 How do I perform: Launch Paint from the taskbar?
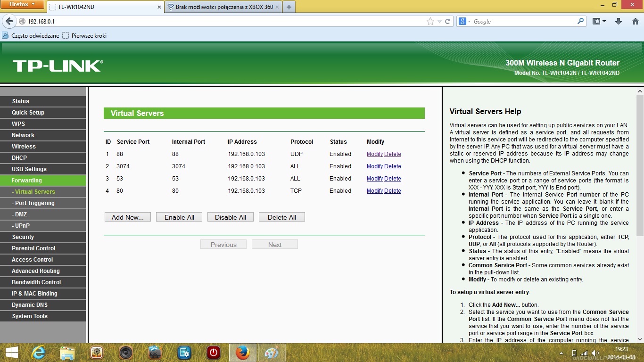tap(272, 353)
